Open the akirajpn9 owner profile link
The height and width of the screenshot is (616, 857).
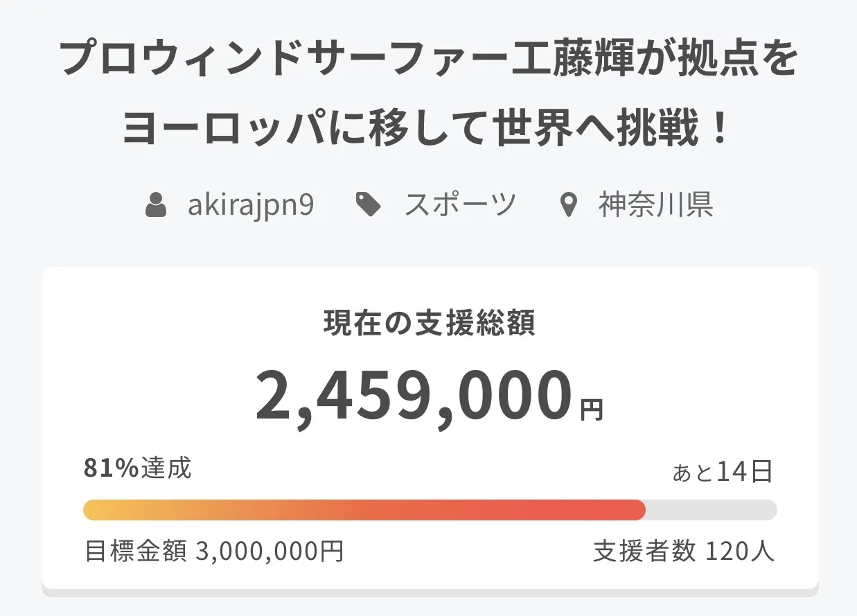251,205
